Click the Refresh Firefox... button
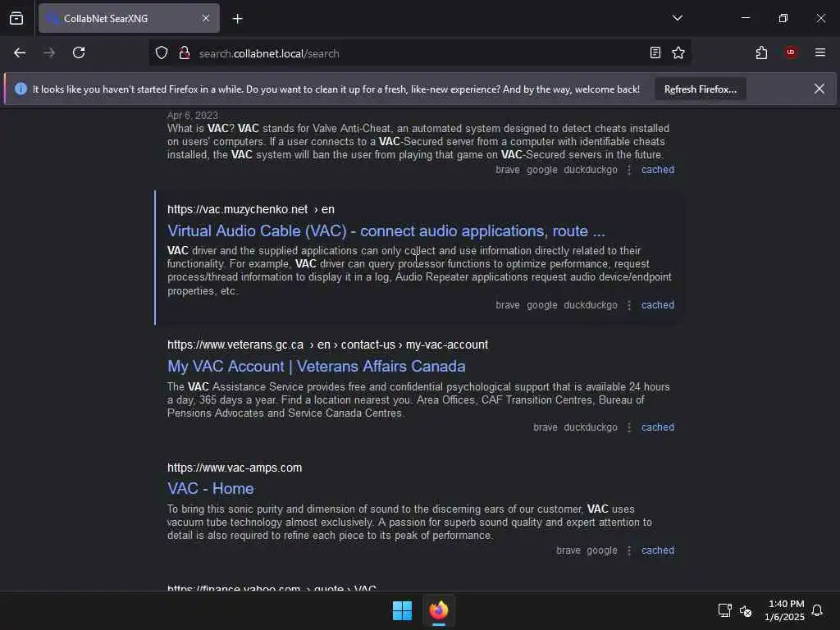840x630 pixels. pyautogui.click(x=701, y=89)
